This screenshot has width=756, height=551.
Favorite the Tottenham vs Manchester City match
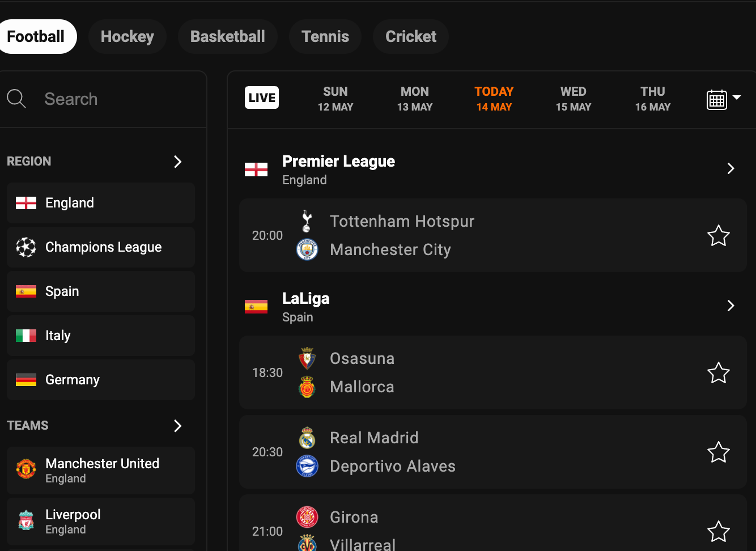click(x=719, y=235)
